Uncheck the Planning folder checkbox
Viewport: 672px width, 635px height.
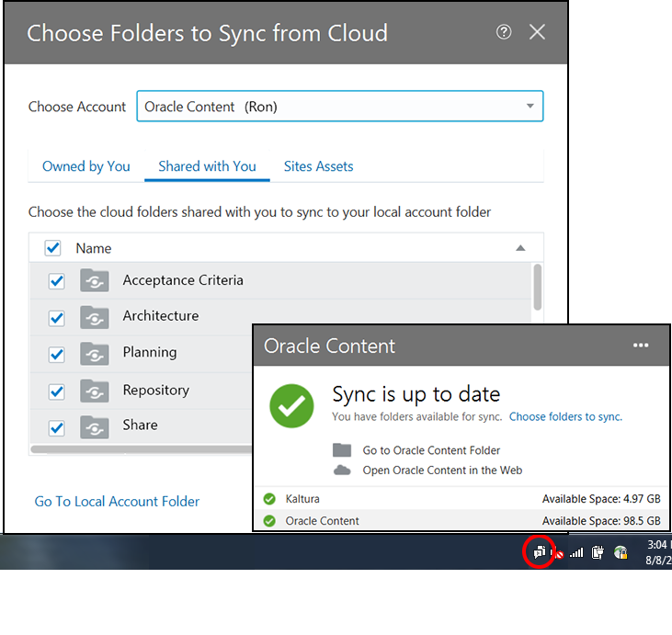click(x=56, y=354)
